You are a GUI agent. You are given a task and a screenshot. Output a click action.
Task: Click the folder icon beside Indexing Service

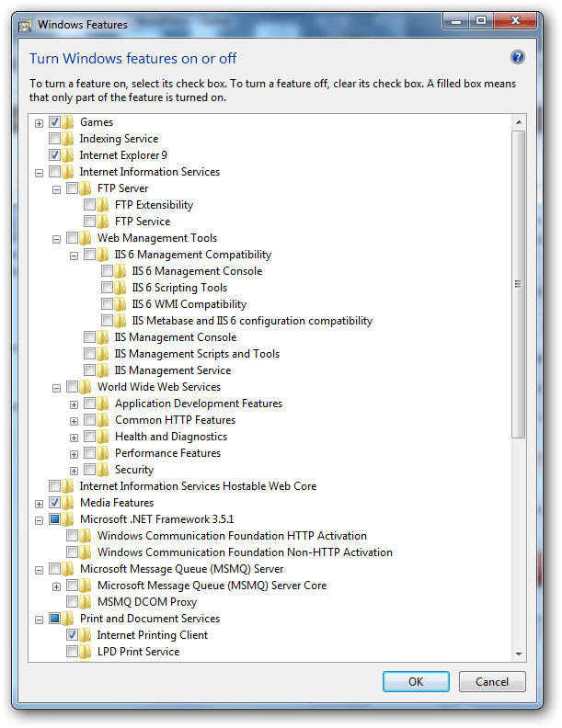(68, 139)
